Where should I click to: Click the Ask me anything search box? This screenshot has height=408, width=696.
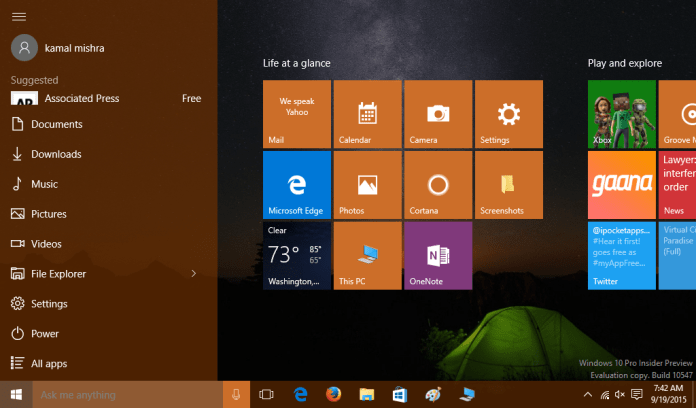click(x=127, y=394)
